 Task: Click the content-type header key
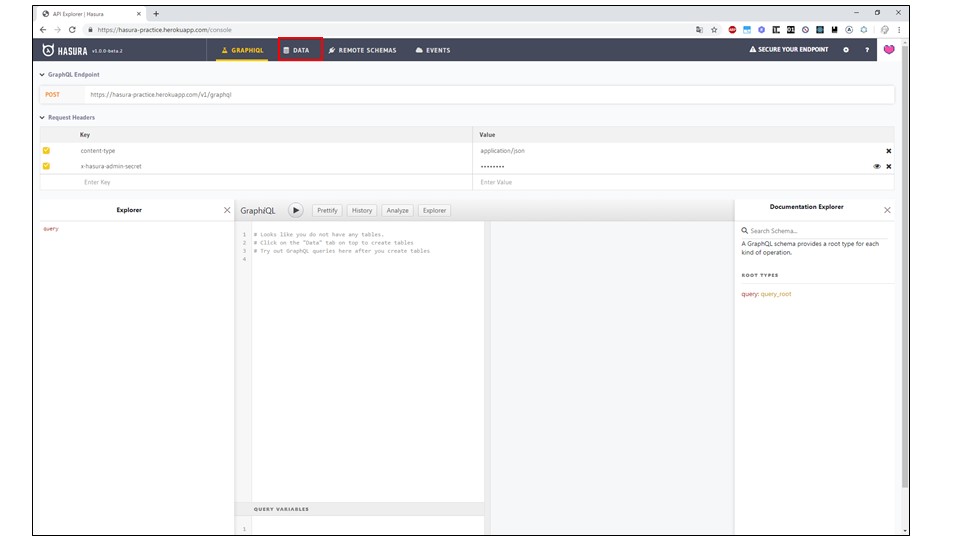tap(98, 151)
